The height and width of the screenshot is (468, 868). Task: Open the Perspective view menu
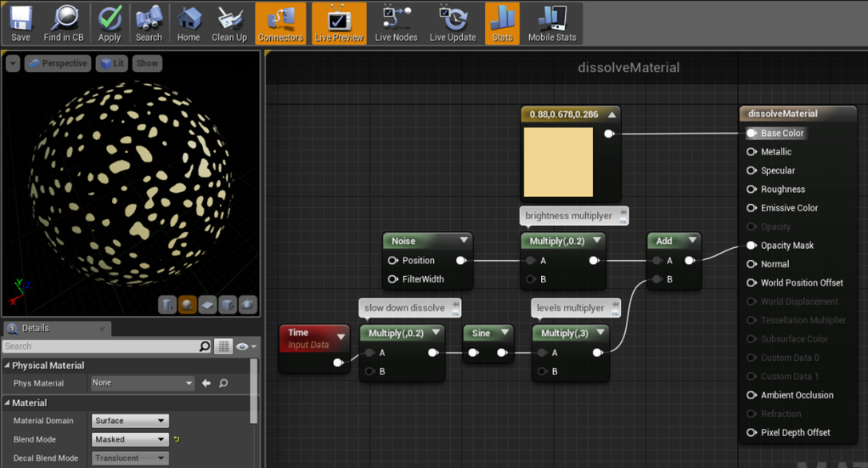pyautogui.click(x=58, y=62)
